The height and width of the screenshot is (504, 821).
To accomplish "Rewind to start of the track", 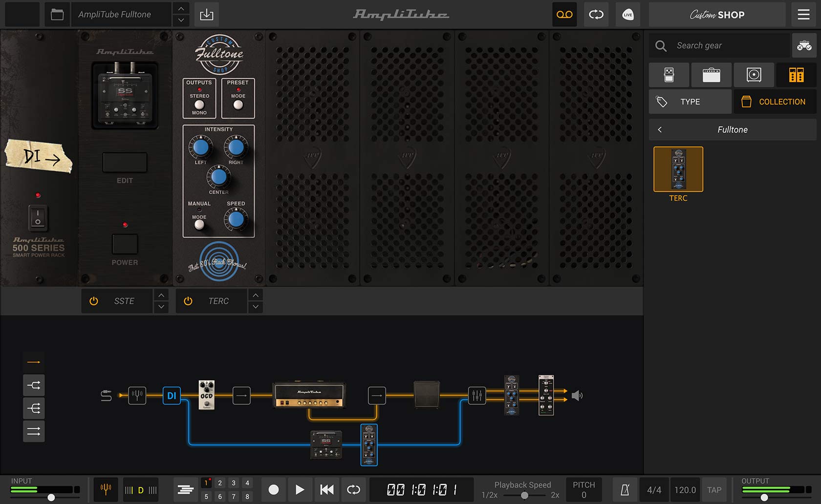I will point(326,489).
